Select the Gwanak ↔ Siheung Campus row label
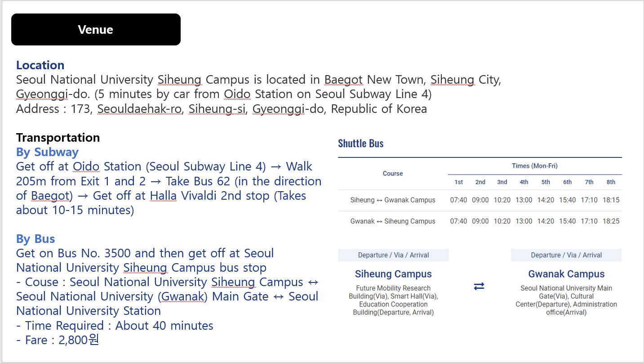This screenshot has height=363, width=644. pos(393,221)
